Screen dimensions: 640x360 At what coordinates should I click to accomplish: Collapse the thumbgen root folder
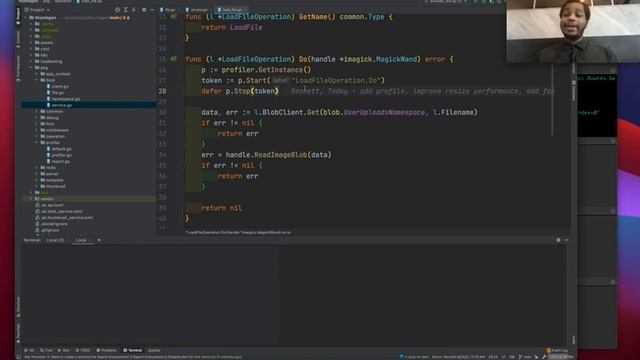point(26,18)
